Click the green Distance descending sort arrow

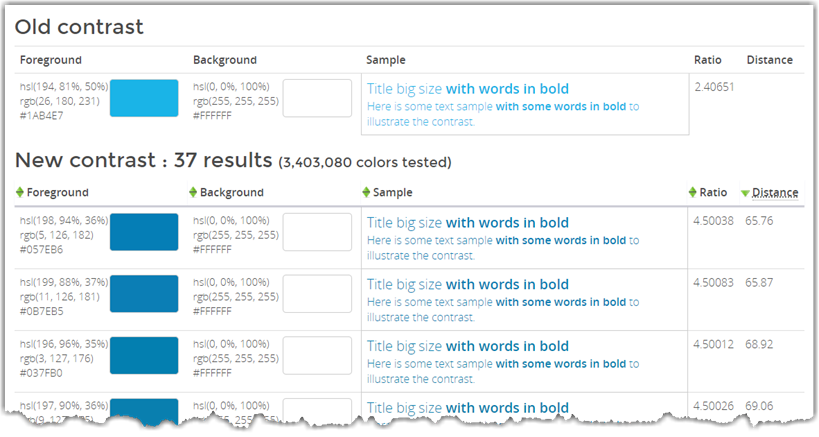click(x=745, y=194)
